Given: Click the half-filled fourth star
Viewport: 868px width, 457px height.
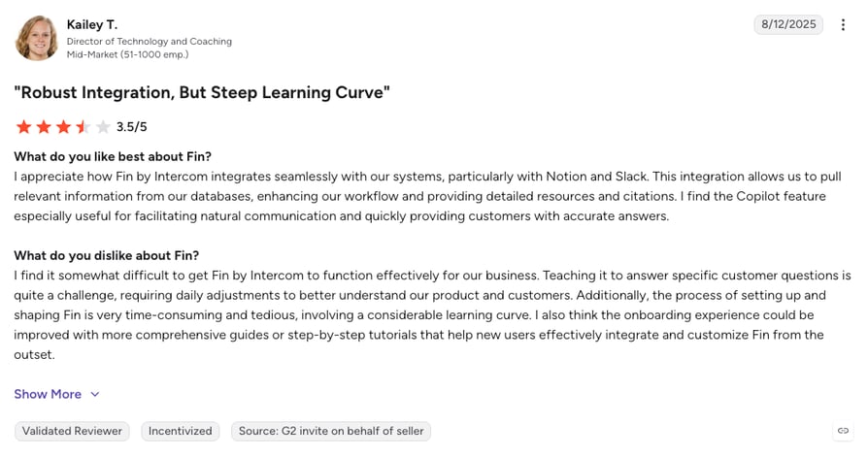Looking at the screenshot, I should 83,127.
